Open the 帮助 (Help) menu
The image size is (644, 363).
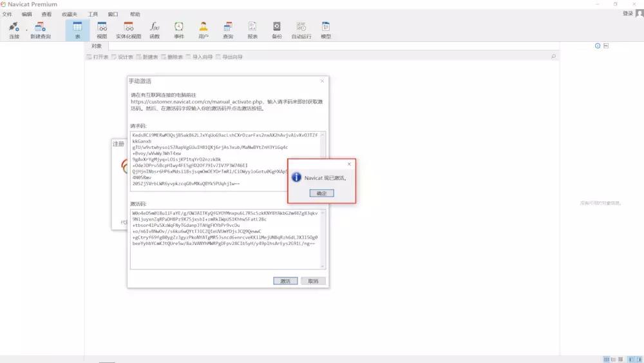135,14
